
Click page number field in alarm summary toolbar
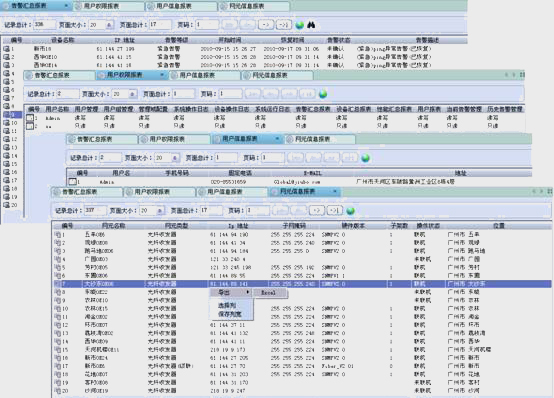(207, 25)
